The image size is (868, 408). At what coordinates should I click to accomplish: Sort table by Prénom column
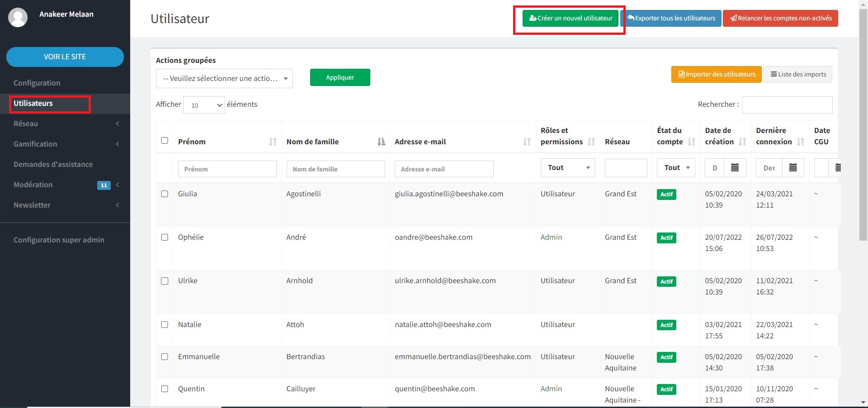(x=273, y=142)
